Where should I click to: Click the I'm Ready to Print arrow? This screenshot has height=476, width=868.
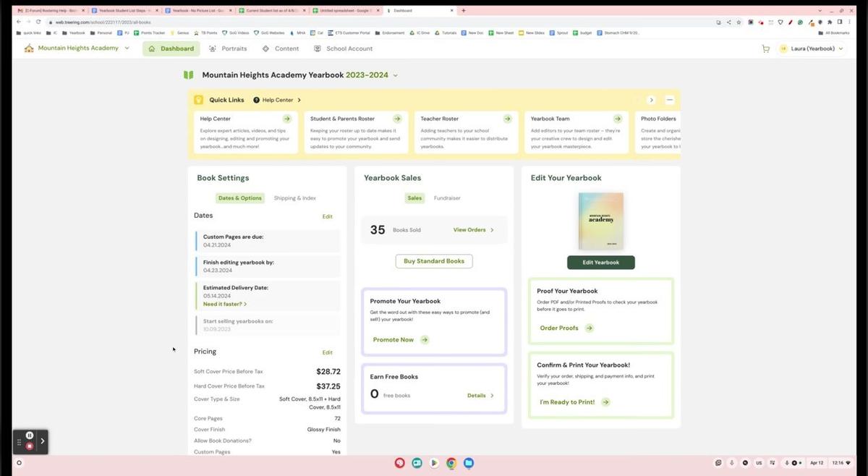(605, 401)
